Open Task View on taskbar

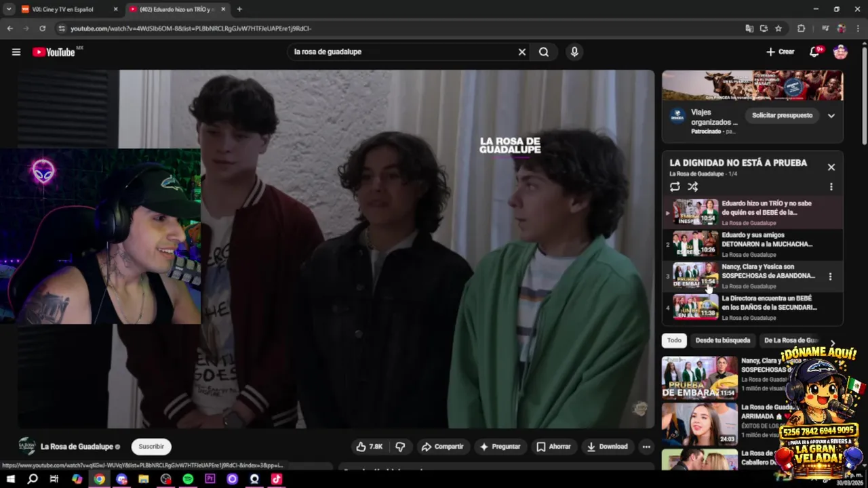(54, 479)
